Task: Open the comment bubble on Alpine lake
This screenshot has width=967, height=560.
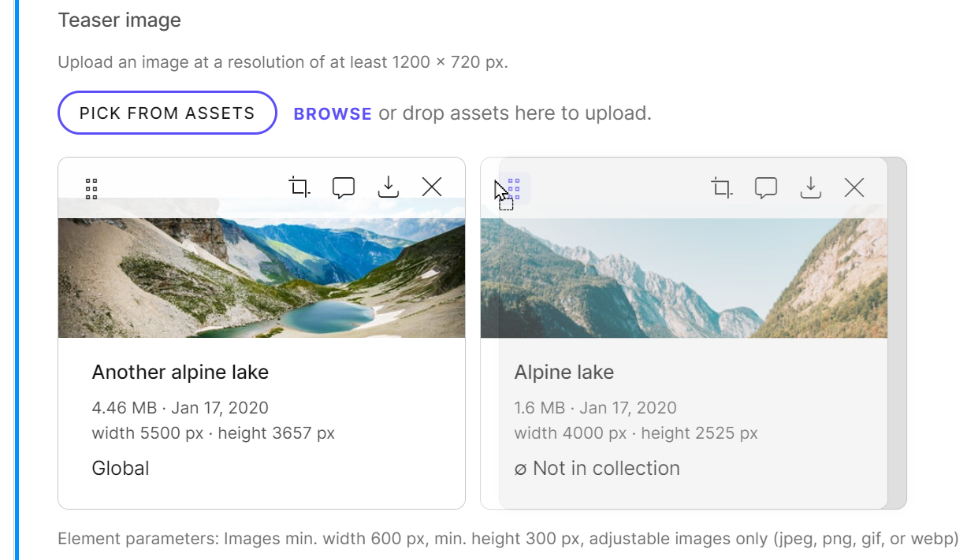Action: [x=765, y=187]
